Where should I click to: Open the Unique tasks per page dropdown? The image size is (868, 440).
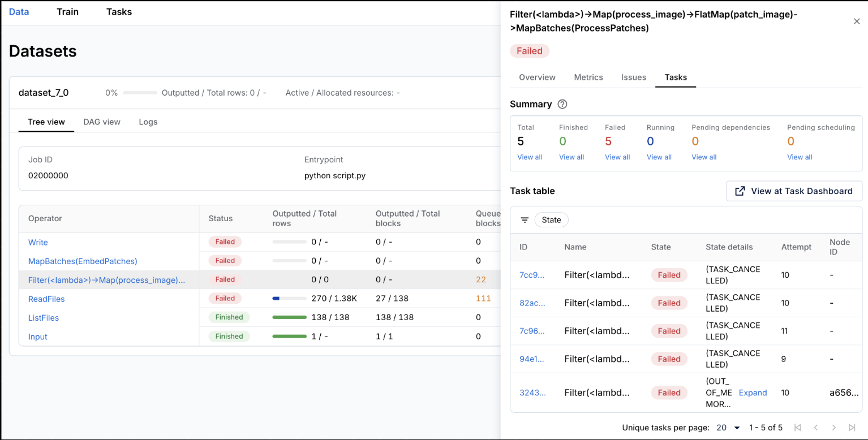point(727,428)
